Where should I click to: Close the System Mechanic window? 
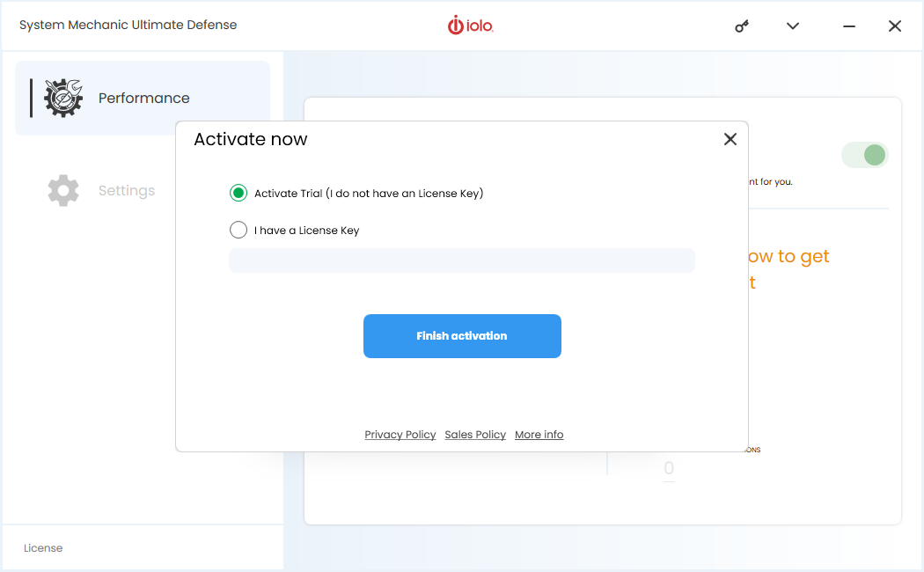point(895,26)
